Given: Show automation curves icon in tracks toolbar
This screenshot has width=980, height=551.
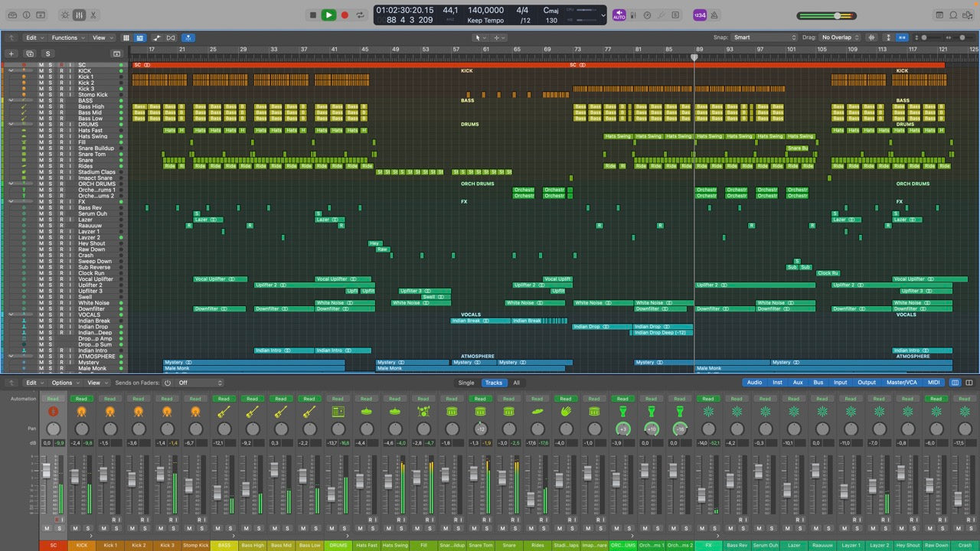Looking at the screenshot, I should pos(156,37).
